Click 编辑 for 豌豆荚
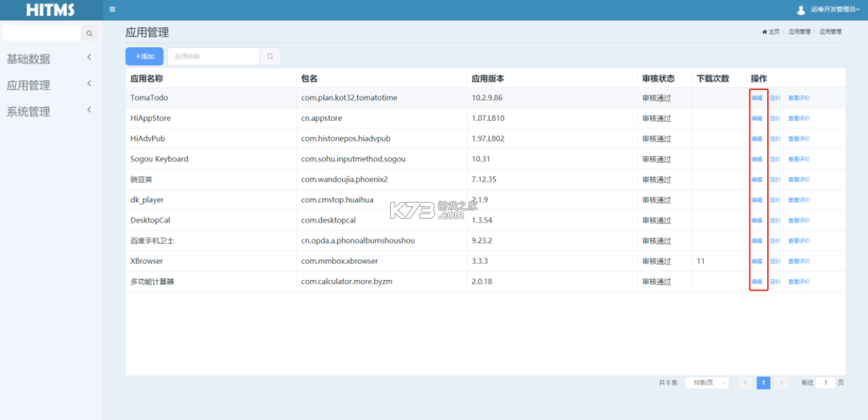The image size is (868, 420). (x=757, y=179)
